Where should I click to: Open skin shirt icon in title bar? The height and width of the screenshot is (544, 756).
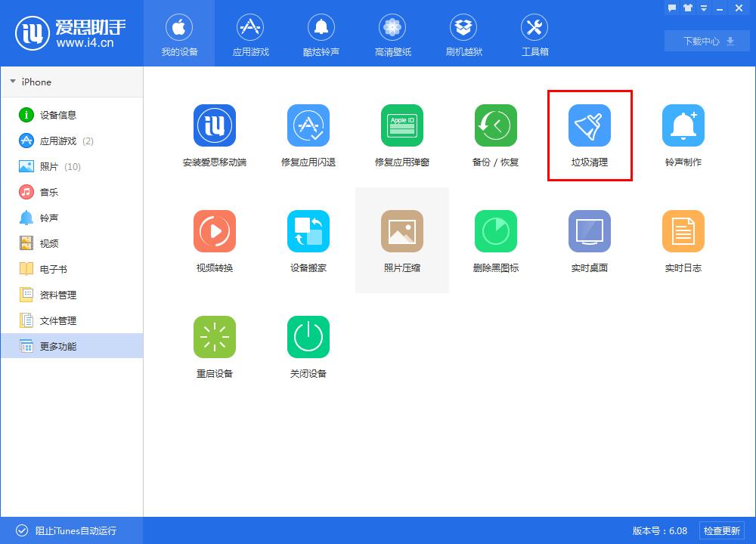pos(688,8)
